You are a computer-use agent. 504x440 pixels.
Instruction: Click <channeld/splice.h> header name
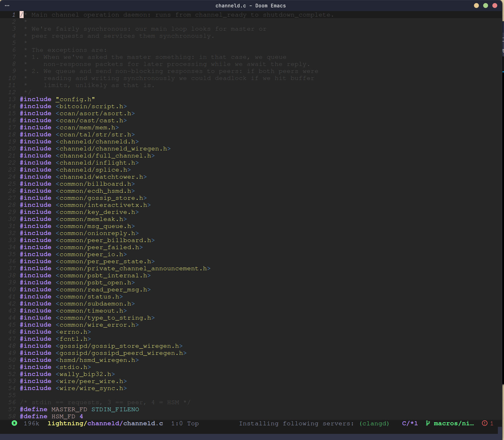(93, 170)
